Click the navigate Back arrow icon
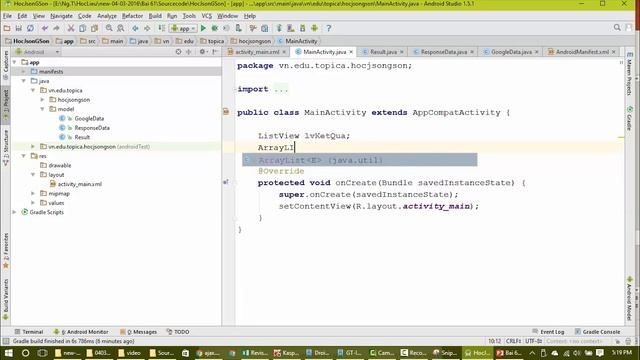Viewport: 640px width, 360px height. pyautogui.click(x=135, y=28)
